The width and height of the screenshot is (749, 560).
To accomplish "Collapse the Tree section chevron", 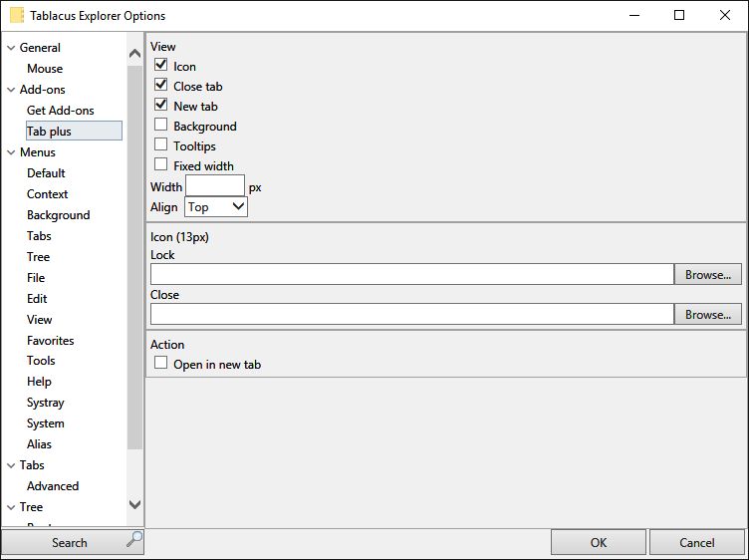I will tap(11, 507).
